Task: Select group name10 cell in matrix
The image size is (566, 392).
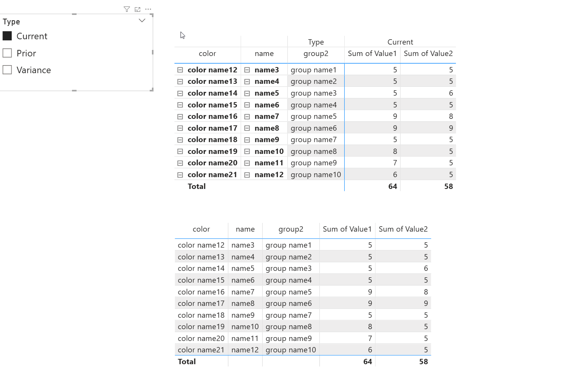Action: (x=316, y=175)
